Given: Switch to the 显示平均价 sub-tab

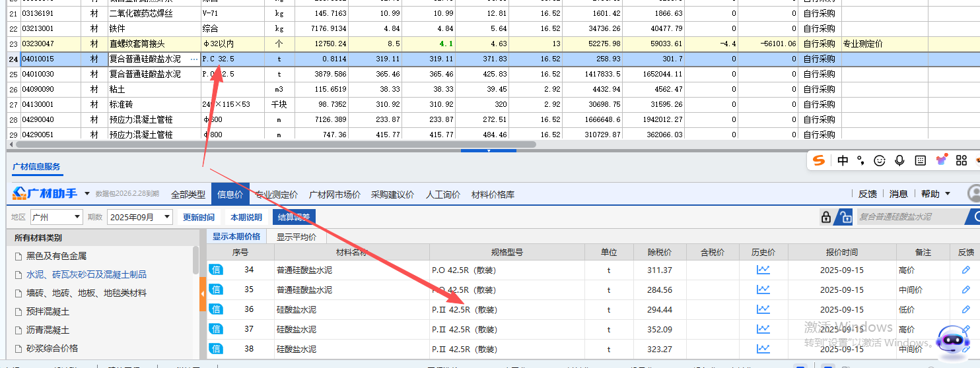Looking at the screenshot, I should 296,237.
